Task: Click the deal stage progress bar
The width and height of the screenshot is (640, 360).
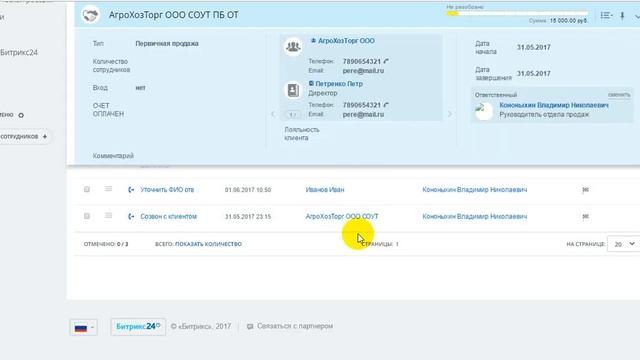Action: coord(517,13)
